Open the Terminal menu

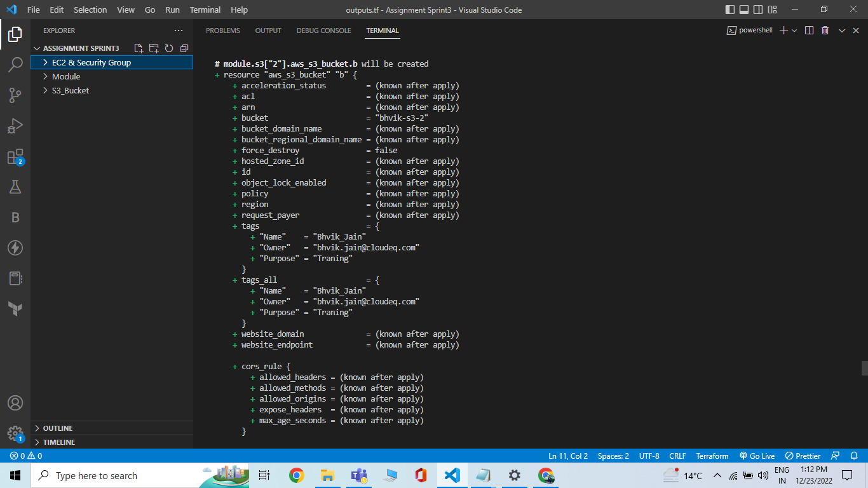point(205,10)
